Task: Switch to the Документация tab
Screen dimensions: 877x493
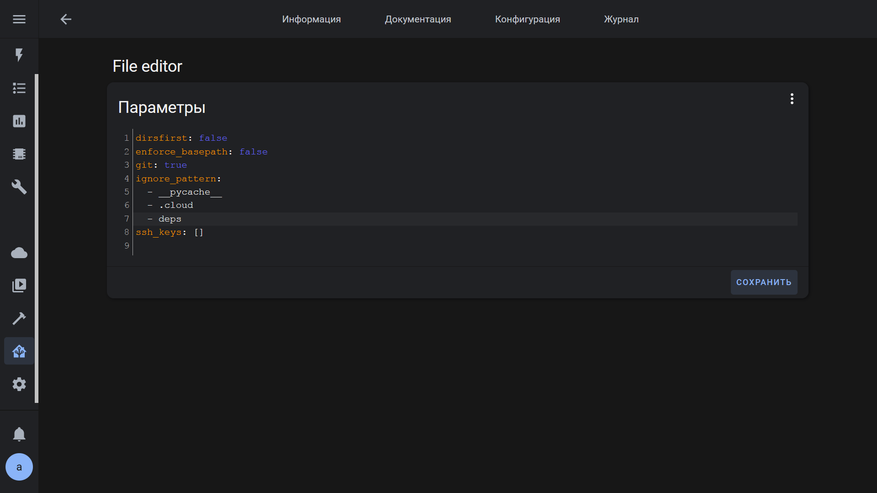Action: pos(418,19)
